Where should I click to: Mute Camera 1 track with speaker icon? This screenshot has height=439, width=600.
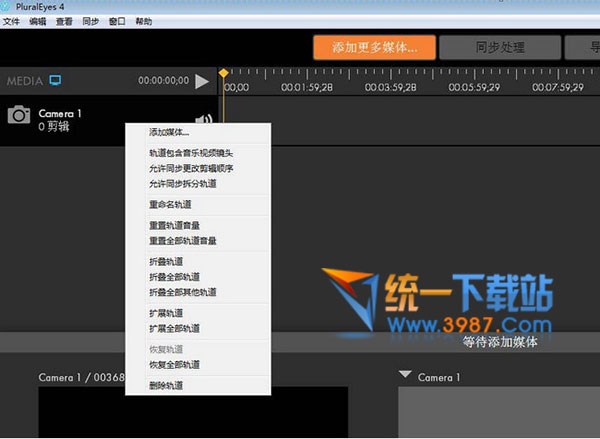[x=205, y=119]
